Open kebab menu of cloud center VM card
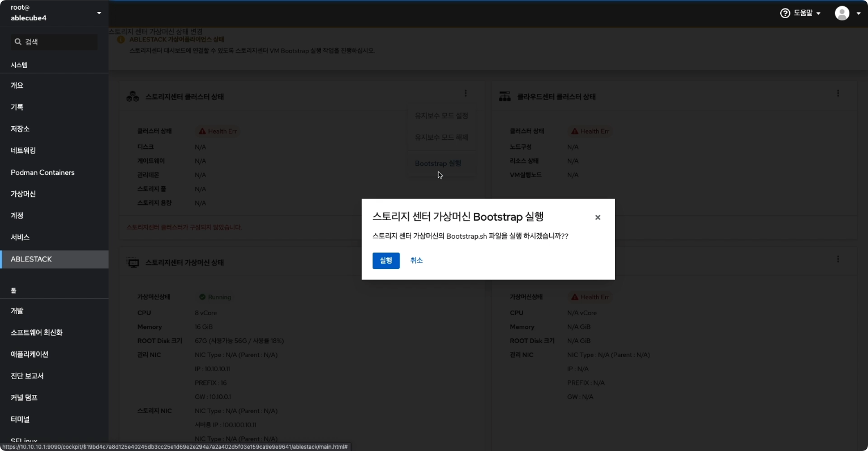The width and height of the screenshot is (868, 451). [838, 259]
